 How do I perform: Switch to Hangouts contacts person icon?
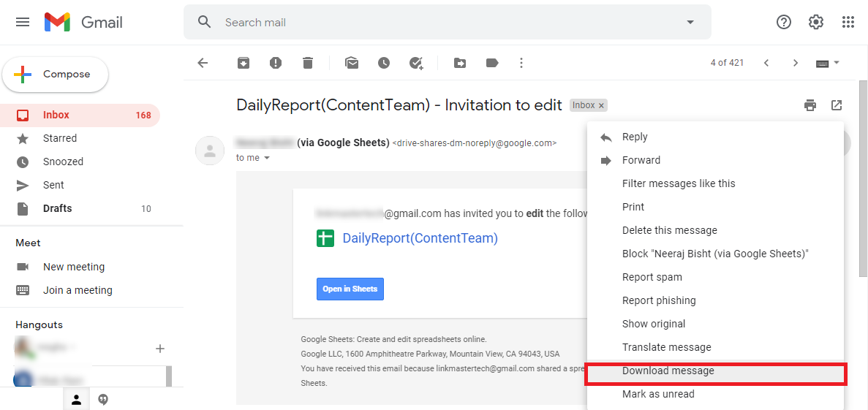76,400
